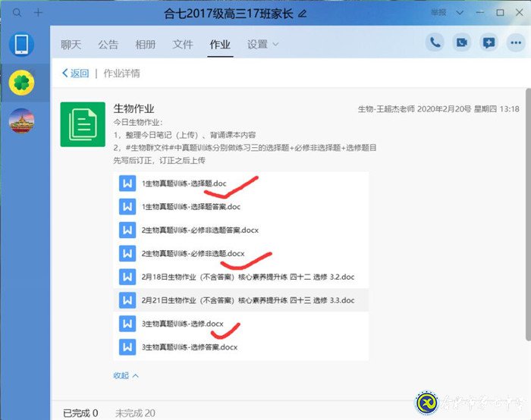
Task: Click the search magnifier icon
Action: pyautogui.click(x=17, y=13)
